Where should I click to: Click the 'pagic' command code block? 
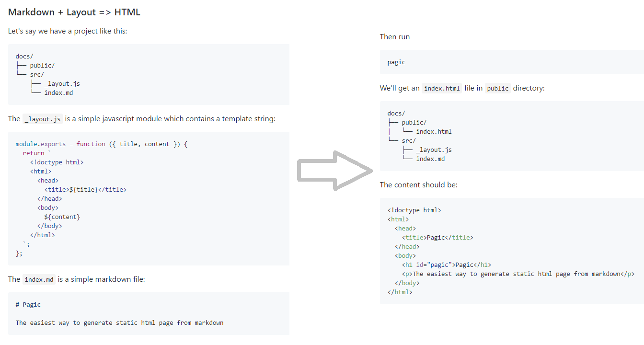pos(396,62)
